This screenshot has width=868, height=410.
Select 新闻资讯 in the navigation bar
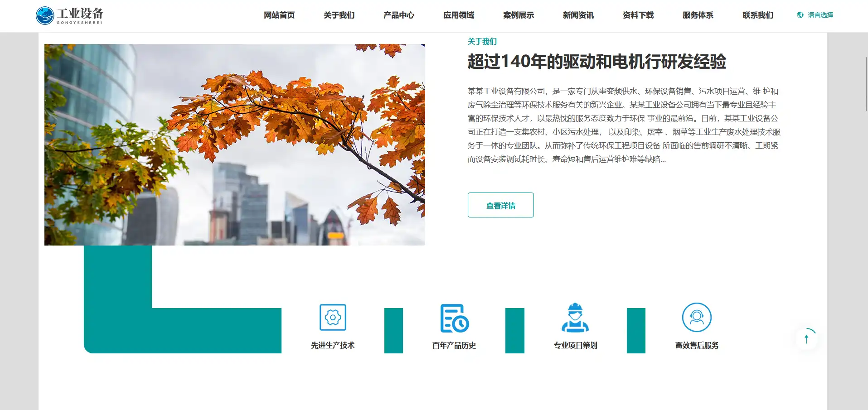[x=577, y=15]
